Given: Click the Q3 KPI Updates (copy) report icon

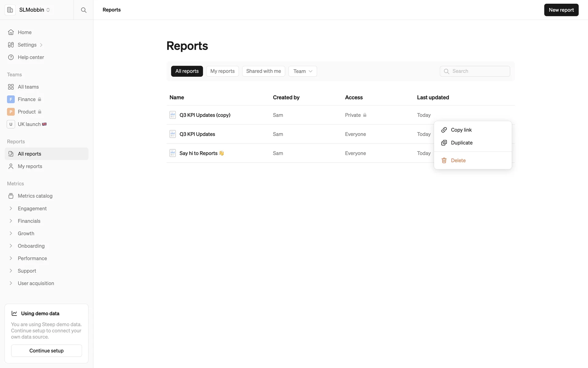Looking at the screenshot, I should [173, 115].
